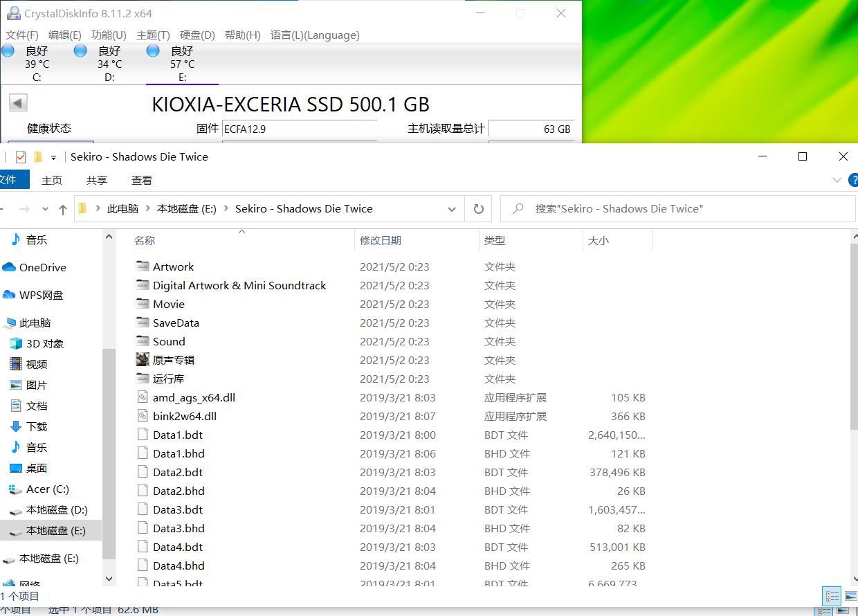Screen dimensions: 858x616
Task: Click 本地磁盘 (E:) in address breadcrumb
Action: (x=187, y=208)
